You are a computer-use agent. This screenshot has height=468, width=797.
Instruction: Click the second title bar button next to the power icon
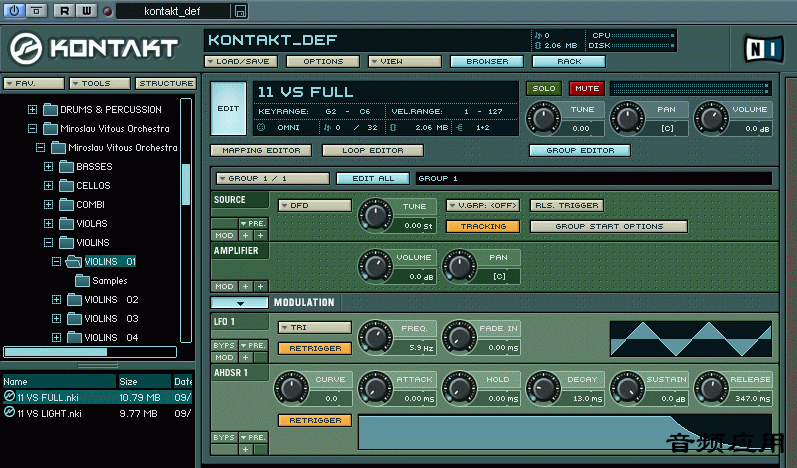tap(37, 10)
